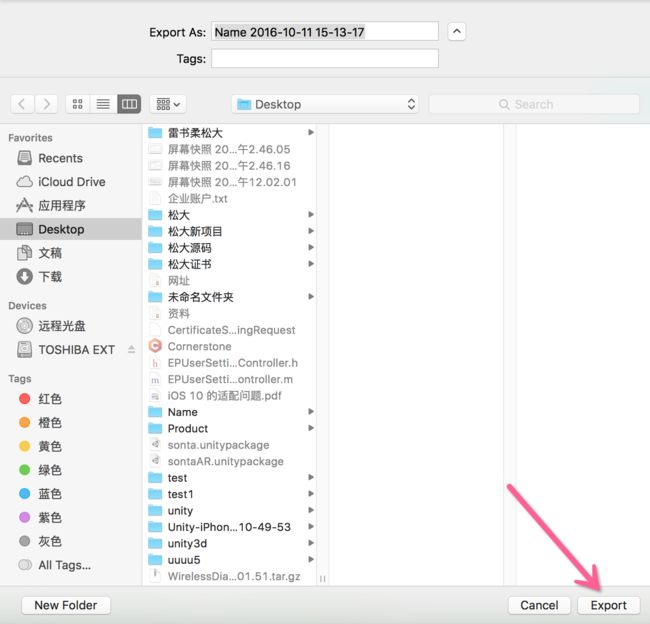Viewport: 650px width, 624px height.
Task: Go forward with the right chevron
Action: (x=46, y=104)
